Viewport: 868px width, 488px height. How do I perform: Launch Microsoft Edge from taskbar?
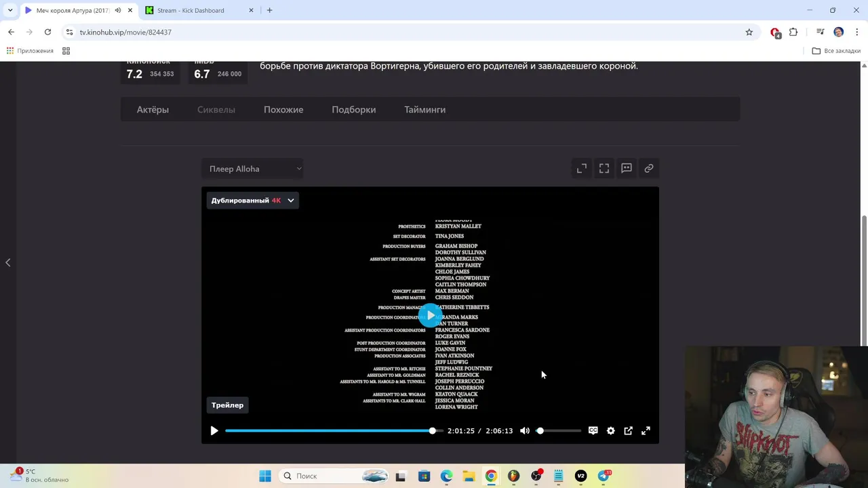coord(446,476)
